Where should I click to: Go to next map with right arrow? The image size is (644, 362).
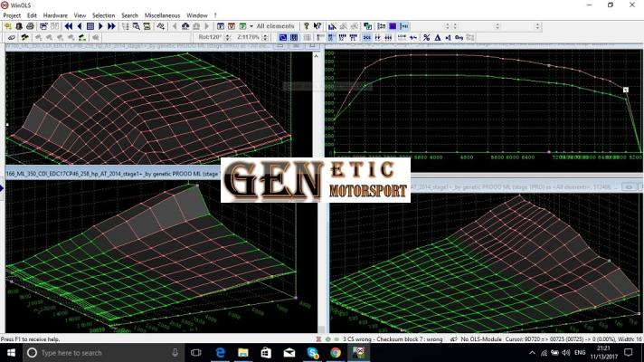click(100, 26)
